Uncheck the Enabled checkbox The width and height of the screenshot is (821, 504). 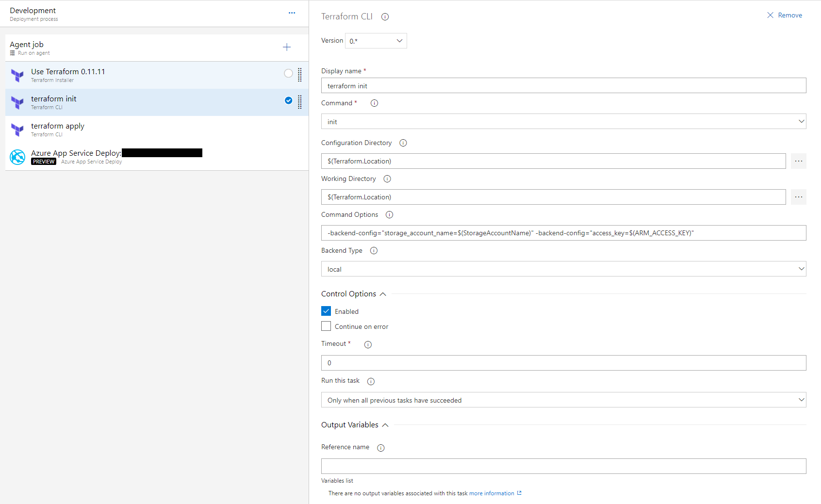click(326, 311)
